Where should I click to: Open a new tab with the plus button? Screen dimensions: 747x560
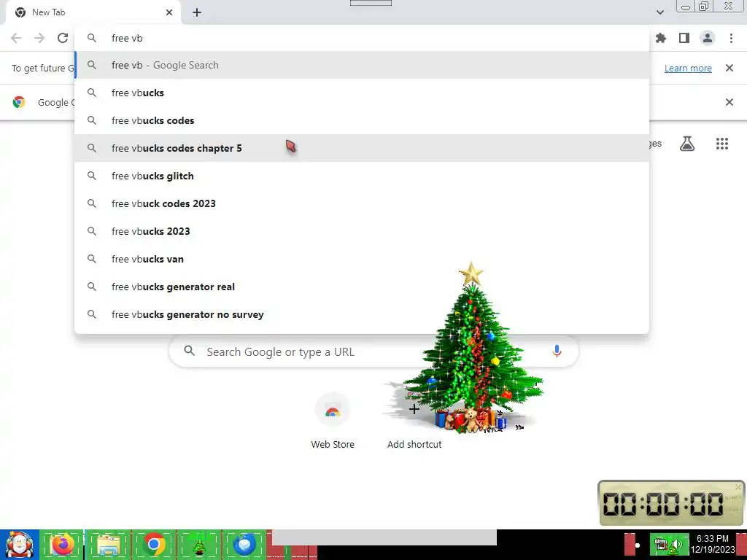[197, 12]
